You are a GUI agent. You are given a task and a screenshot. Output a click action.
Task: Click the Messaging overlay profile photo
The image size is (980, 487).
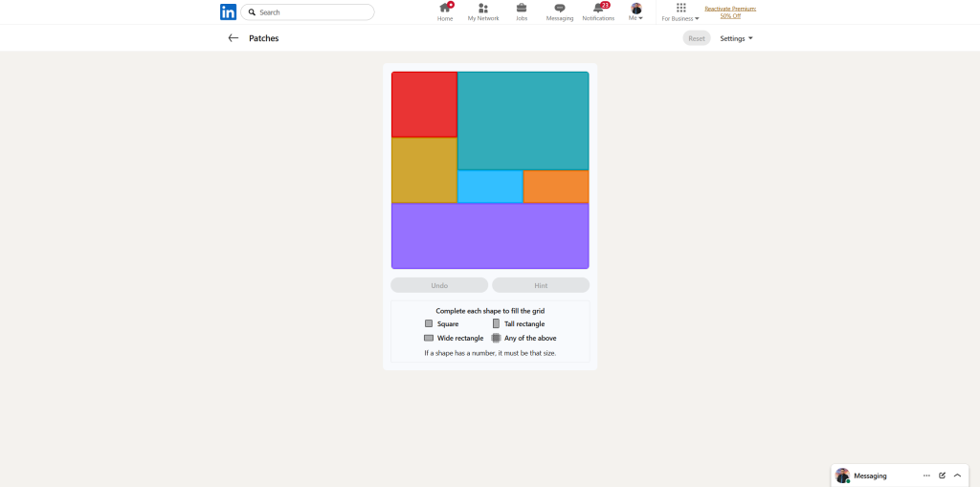click(842, 476)
